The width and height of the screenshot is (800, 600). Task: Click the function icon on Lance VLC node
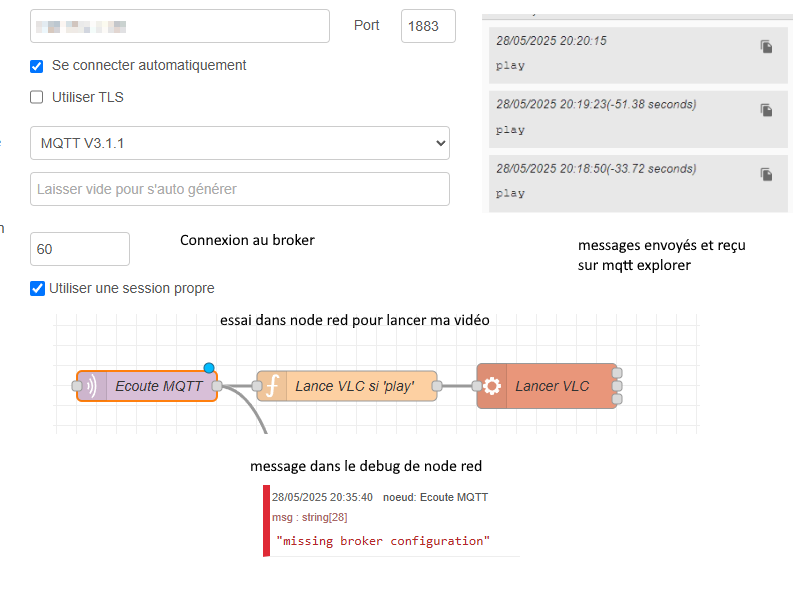click(271, 386)
